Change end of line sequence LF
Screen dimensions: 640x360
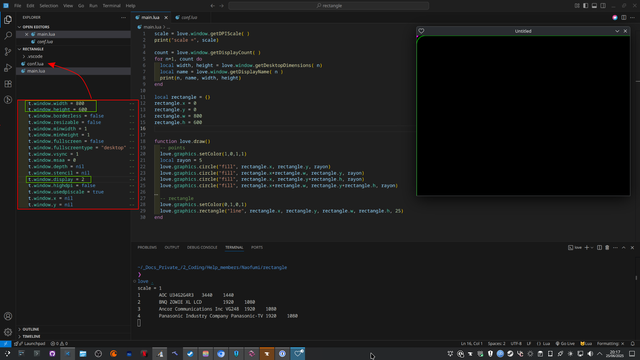click(x=529, y=344)
